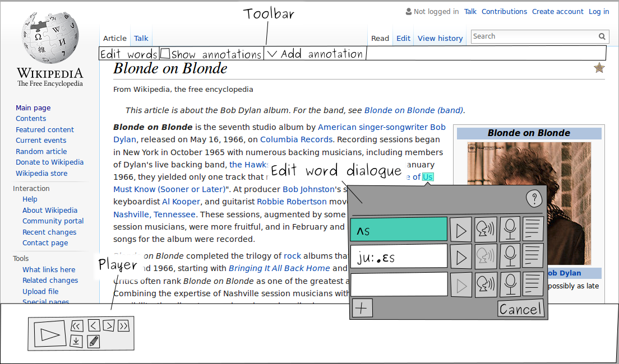Image resolution: width=619 pixels, height=364 pixels.
Task: Open What links here in Tools
Action: click(x=49, y=269)
